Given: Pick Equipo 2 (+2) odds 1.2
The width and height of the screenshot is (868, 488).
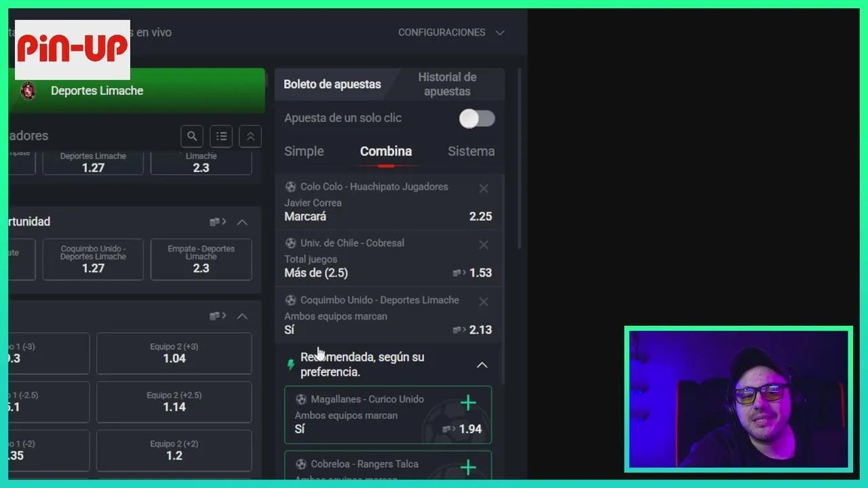Looking at the screenshot, I should click(174, 450).
